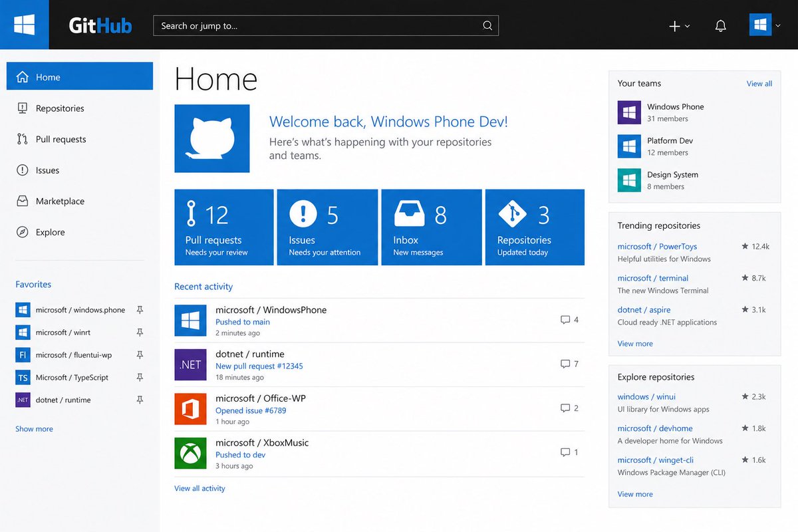This screenshot has width=798, height=532.
Task: Click the microsoft / windows.phone favorite icon
Action: [x=23, y=310]
